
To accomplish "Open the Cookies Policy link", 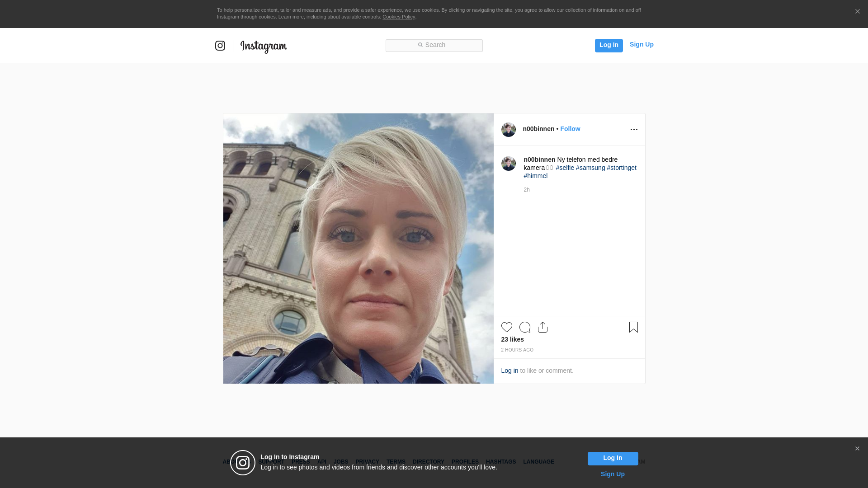I will point(399,17).
